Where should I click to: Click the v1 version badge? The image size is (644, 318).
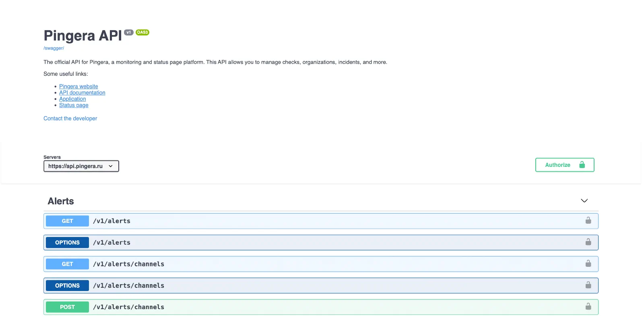click(129, 32)
